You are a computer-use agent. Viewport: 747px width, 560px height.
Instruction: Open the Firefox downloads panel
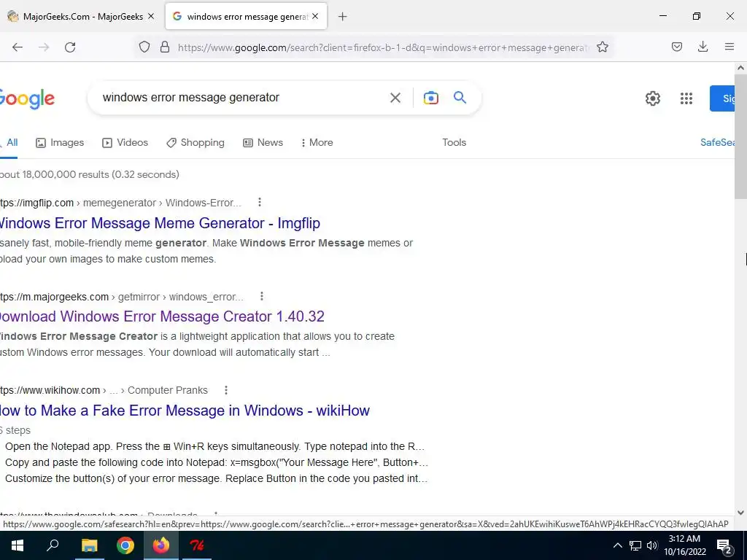[703, 47]
